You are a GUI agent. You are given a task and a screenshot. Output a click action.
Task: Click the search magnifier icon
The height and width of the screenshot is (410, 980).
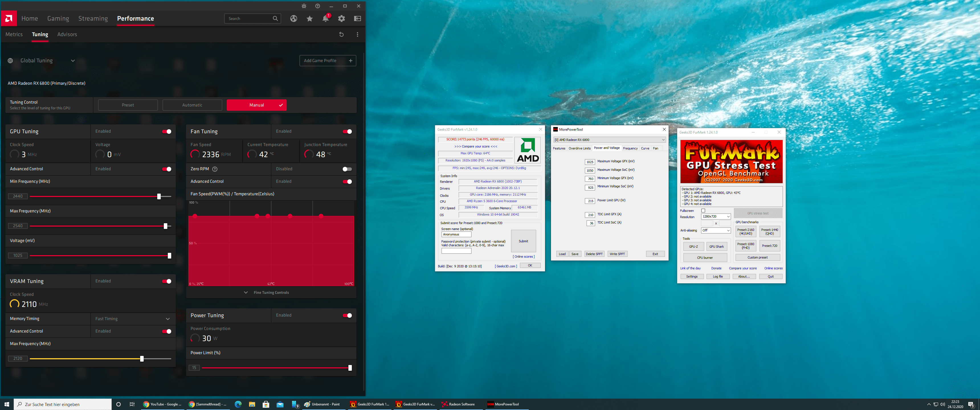[275, 19]
